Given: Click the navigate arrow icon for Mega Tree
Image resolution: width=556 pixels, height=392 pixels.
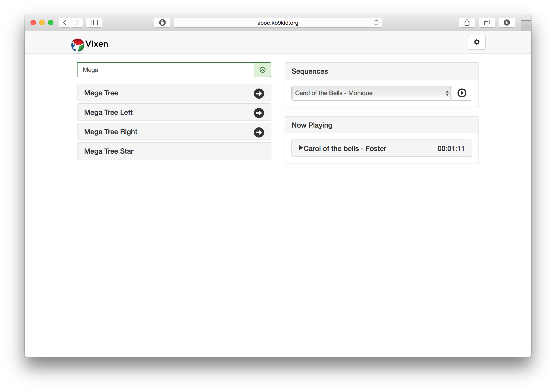Looking at the screenshot, I should [x=259, y=92].
